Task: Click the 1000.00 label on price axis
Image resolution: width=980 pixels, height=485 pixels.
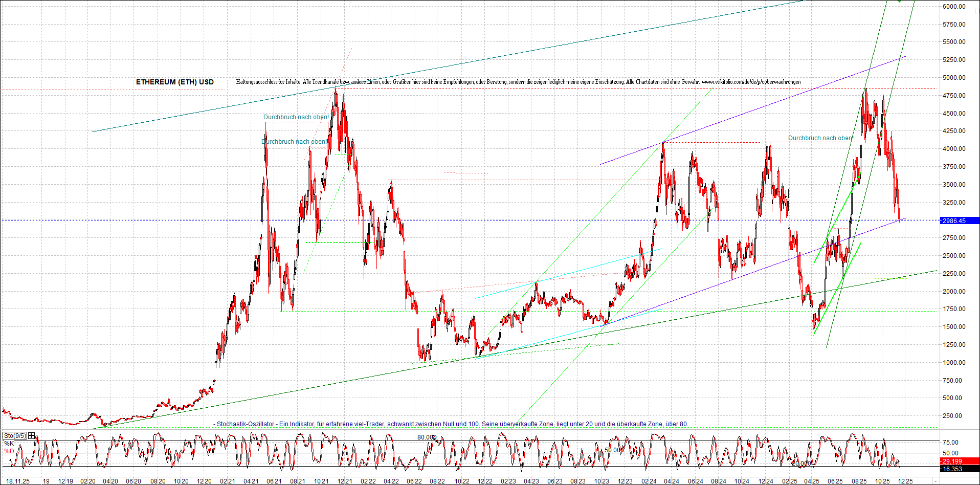Action: point(954,363)
